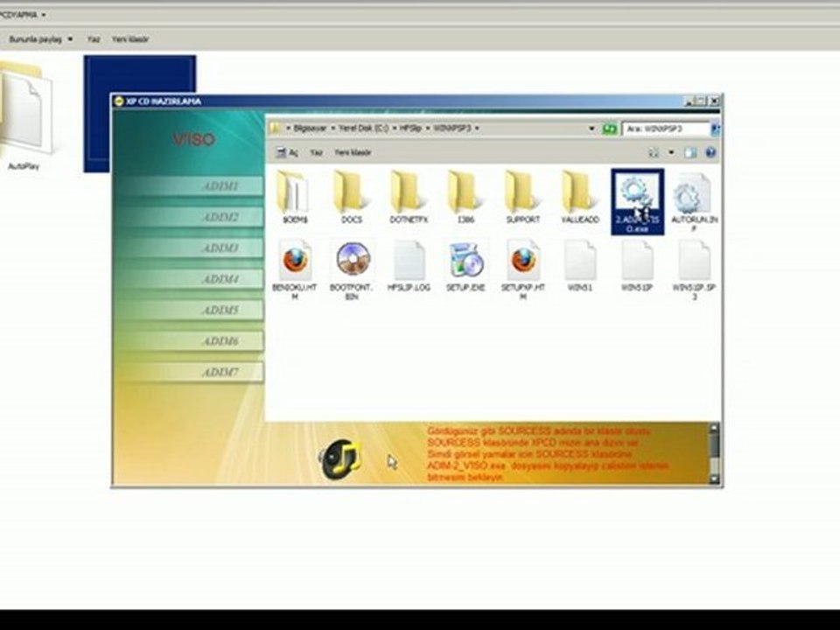Expand arrow after WINXPSP3 breadcrumb
This screenshot has height=630, width=840.
(477, 129)
